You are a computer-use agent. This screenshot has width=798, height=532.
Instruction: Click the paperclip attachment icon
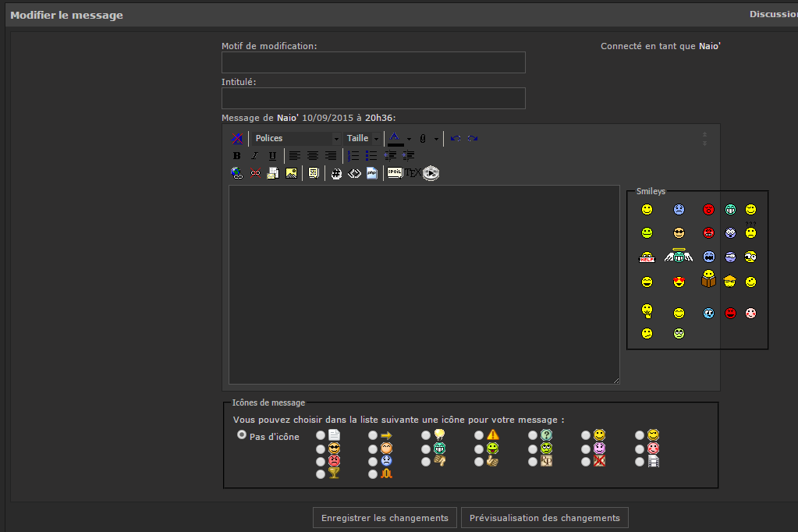[423, 139]
